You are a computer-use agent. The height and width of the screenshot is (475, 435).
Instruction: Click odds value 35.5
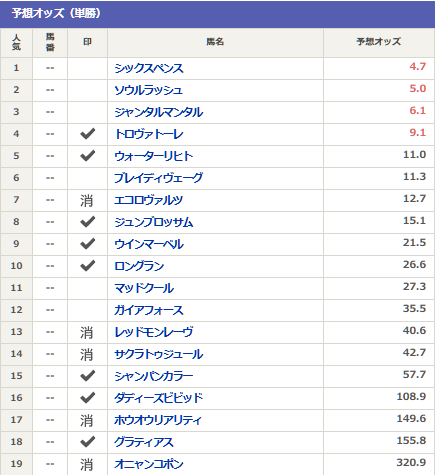415,309
